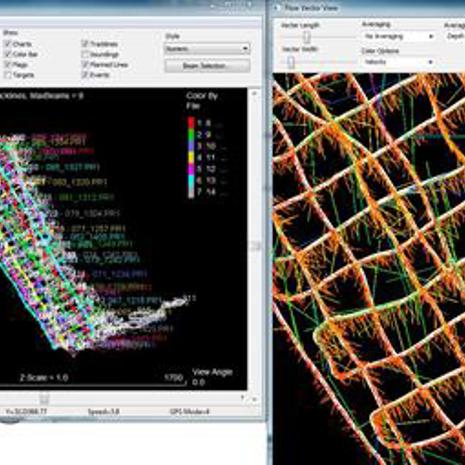
Task: Enable the Soundings checkbox
Action: 85,54
